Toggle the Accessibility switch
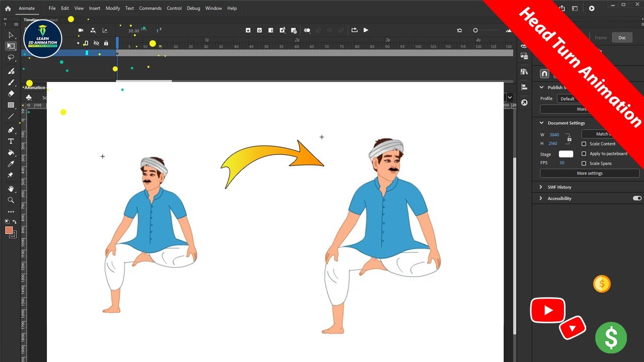Image resolution: width=644 pixels, height=362 pixels. pyautogui.click(x=637, y=198)
